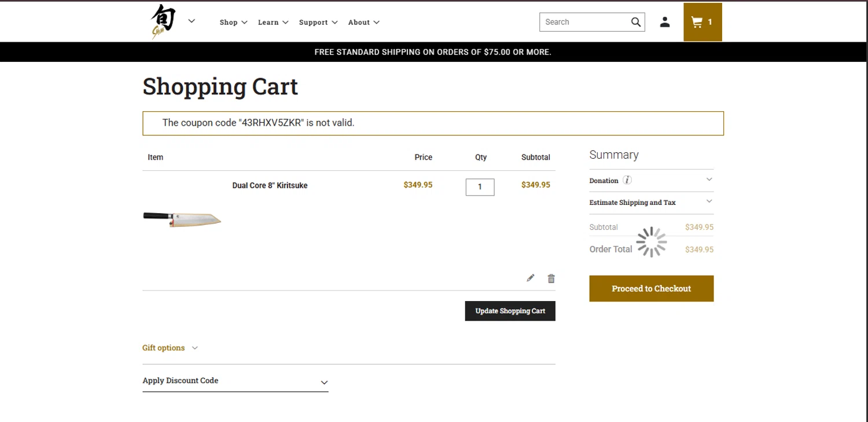The height and width of the screenshot is (422, 868).
Task: Open the account profile icon
Action: (665, 22)
